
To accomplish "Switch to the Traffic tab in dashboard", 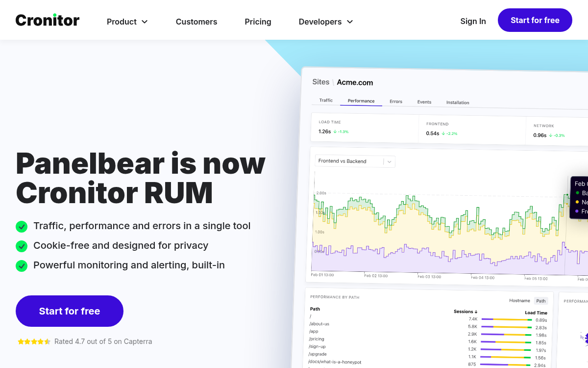I will pos(326,100).
